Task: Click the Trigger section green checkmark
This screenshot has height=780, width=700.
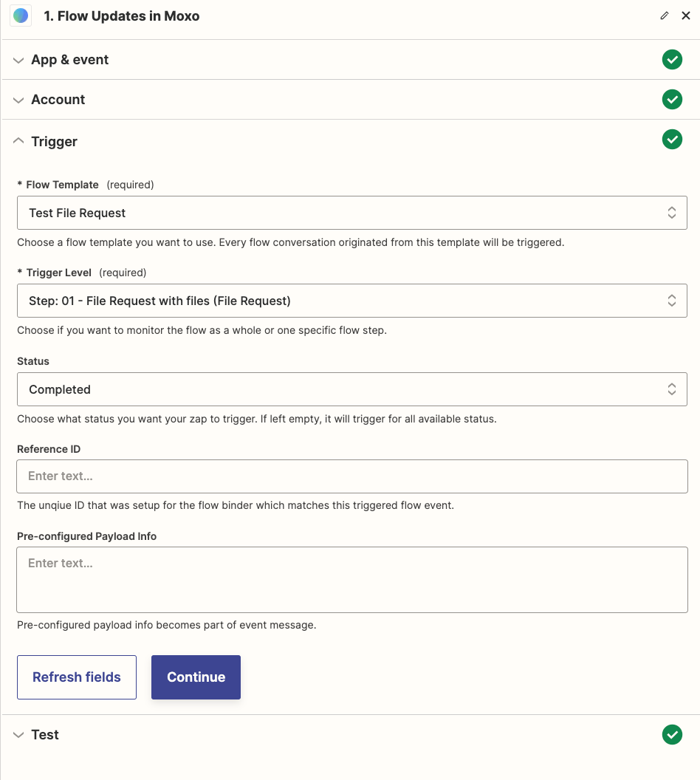Action: 672,140
